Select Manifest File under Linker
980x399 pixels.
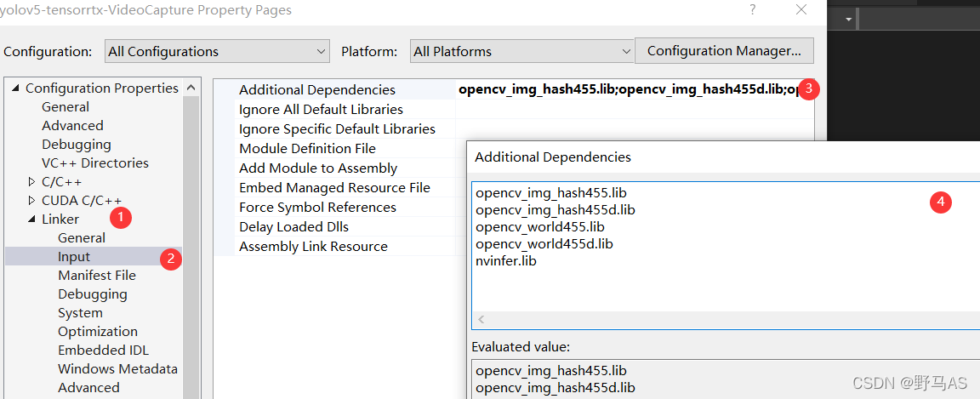[x=96, y=276]
